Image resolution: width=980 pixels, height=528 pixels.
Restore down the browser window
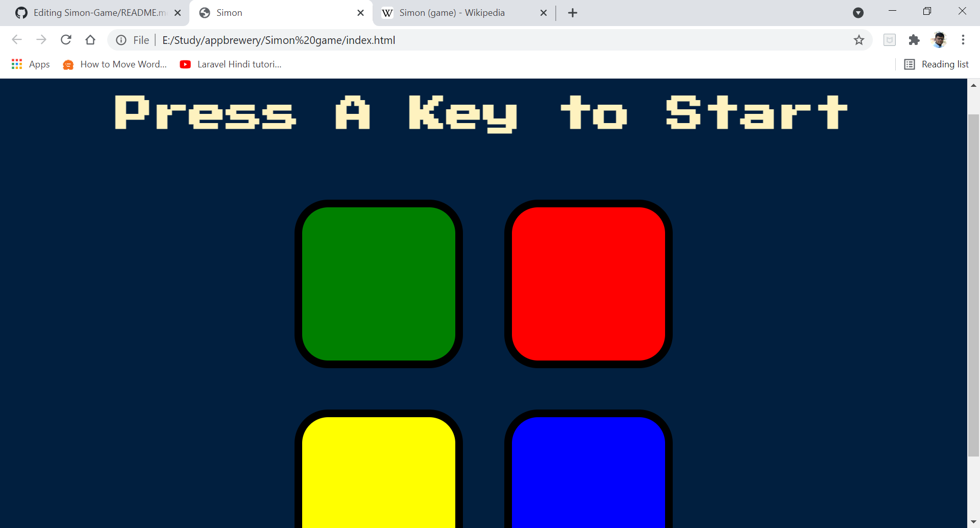point(927,11)
